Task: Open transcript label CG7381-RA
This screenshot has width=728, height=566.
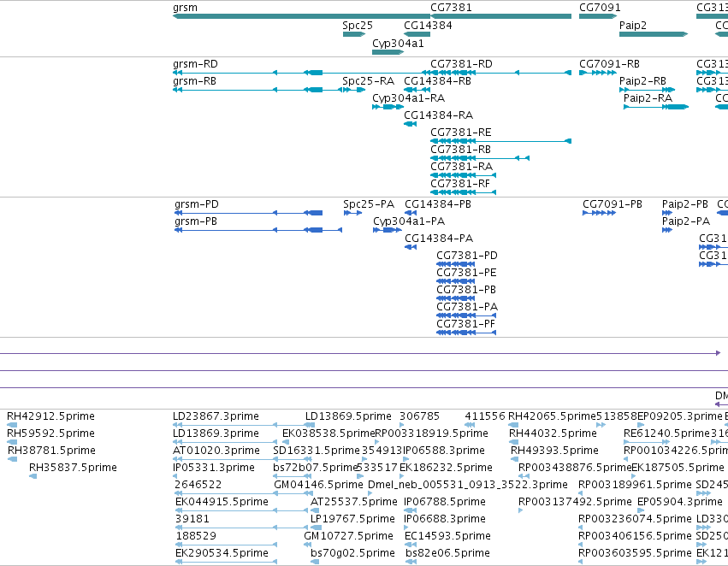Action: [461, 167]
